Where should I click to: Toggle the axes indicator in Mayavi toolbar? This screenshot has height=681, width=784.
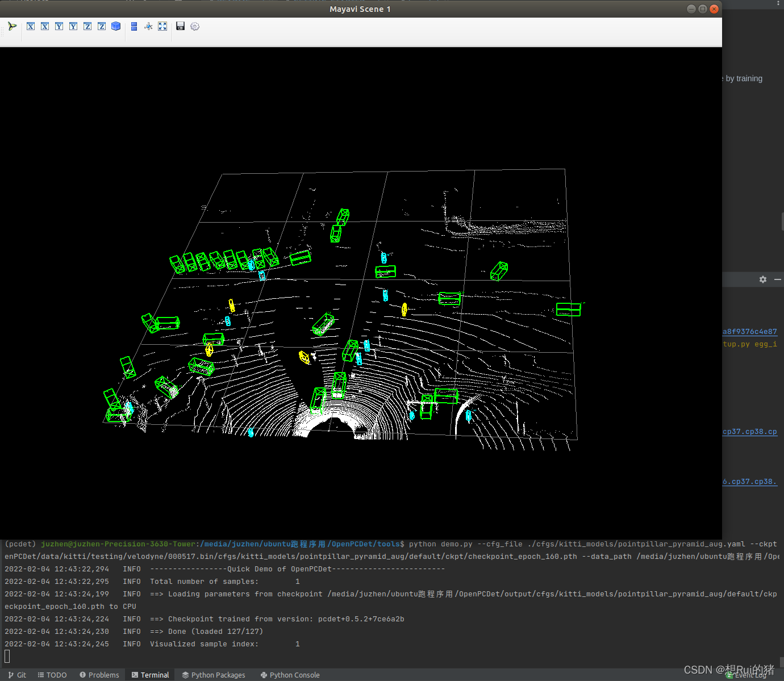tap(148, 26)
